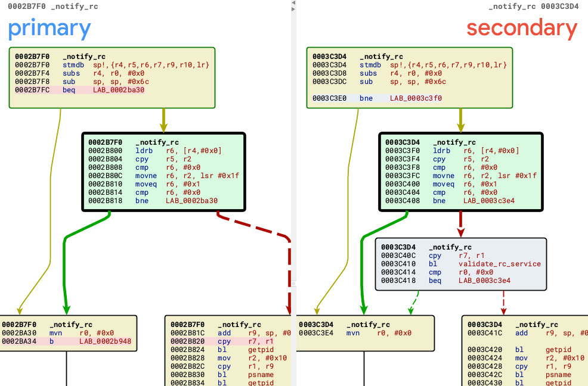
Task: Select cpy r1, r9 at 0002B82C
Action: click(x=222, y=366)
